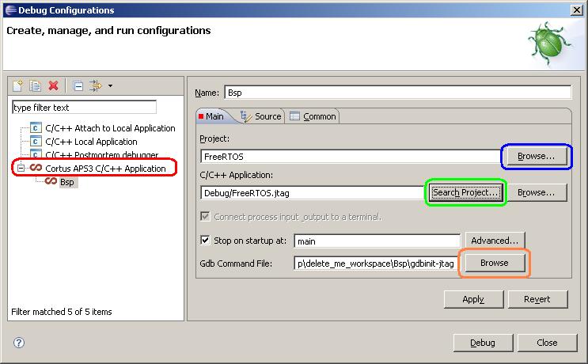Click Browse next to Search Project button
The image size is (588, 364).
[x=536, y=192]
